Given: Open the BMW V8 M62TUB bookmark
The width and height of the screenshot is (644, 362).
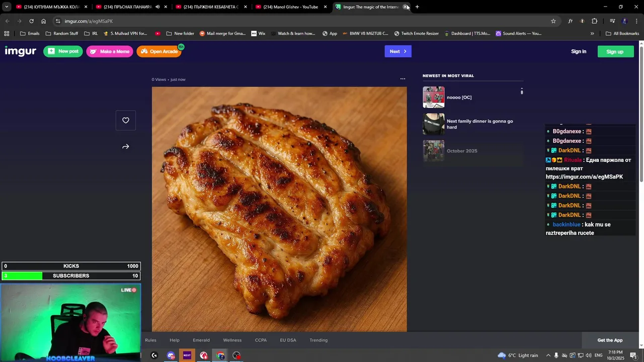Looking at the screenshot, I should 365,34.
